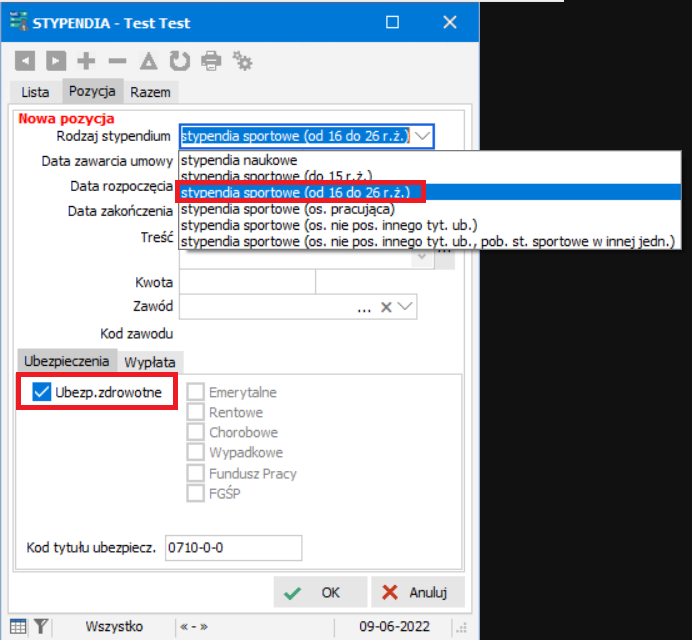Screen dimensions: 692x640
Task: Collapse the Rodzaj stypendium dropdown arrow
Action: 422,136
